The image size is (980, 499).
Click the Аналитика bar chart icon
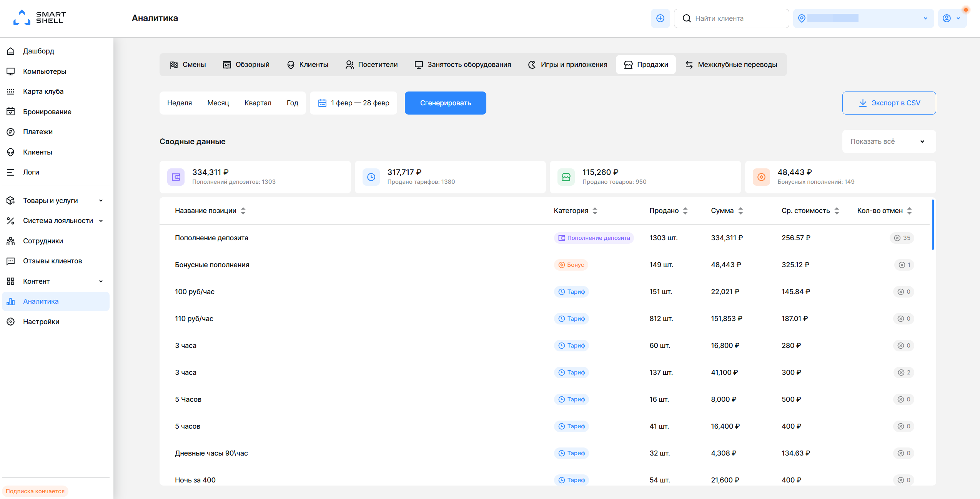pos(11,301)
